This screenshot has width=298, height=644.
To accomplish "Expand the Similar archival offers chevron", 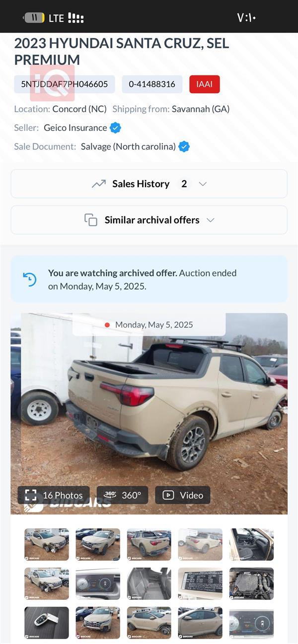I will [x=211, y=220].
